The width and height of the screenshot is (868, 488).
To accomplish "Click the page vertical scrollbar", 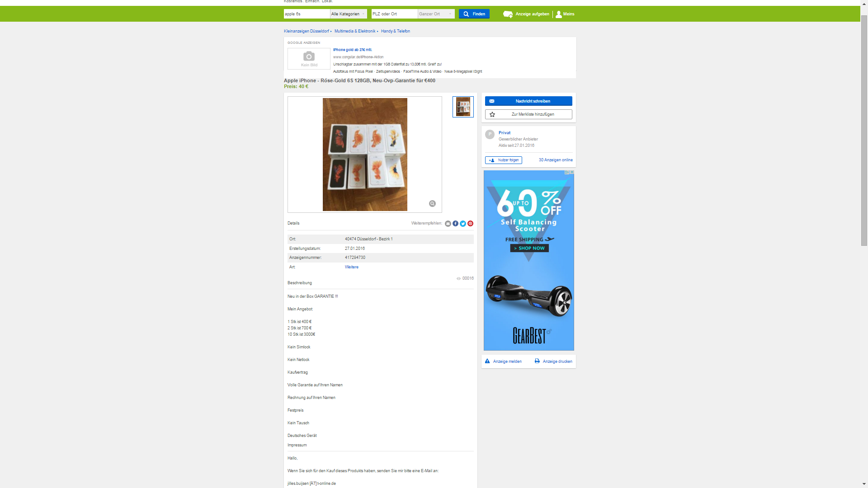I will pyautogui.click(x=864, y=131).
